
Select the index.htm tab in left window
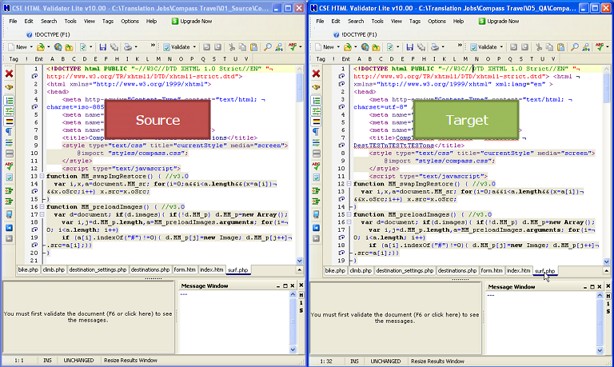(212, 270)
